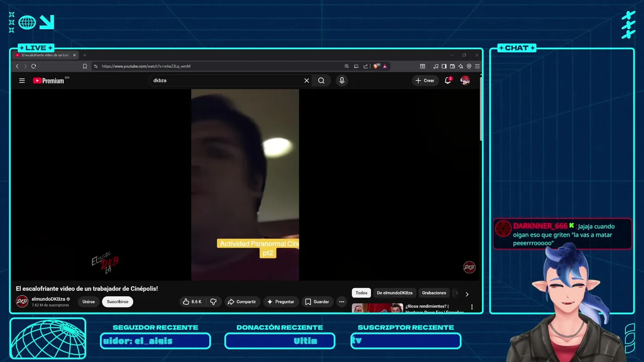The width and height of the screenshot is (644, 362).
Task: Select the De elmundoDKBza filter chip
Action: (394, 293)
